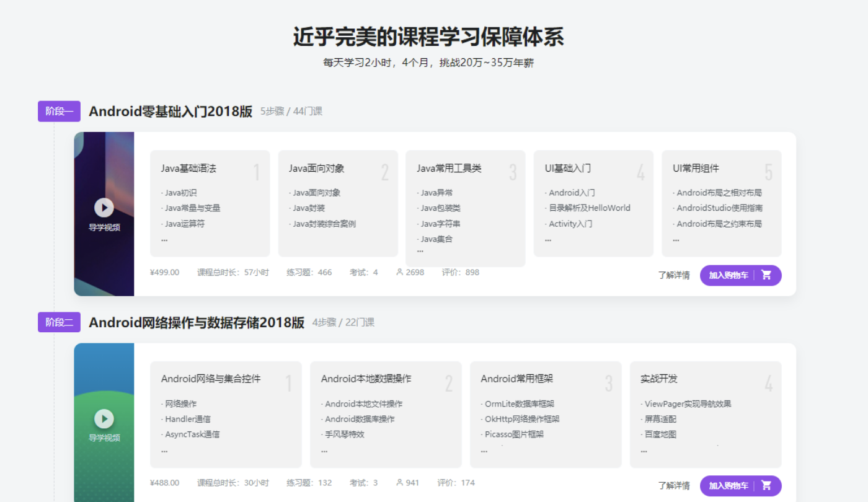
Task: Open the Java面向对象 step card title
Action: tap(316, 168)
